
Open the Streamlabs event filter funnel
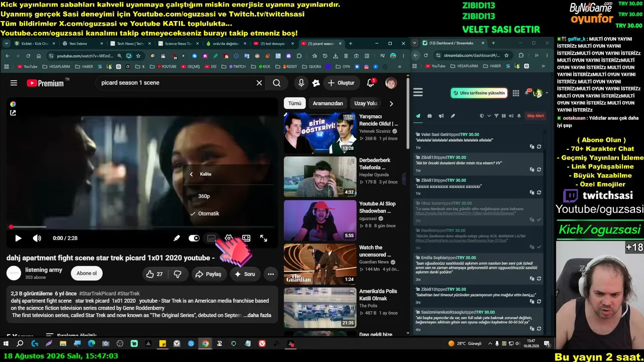[496, 116]
